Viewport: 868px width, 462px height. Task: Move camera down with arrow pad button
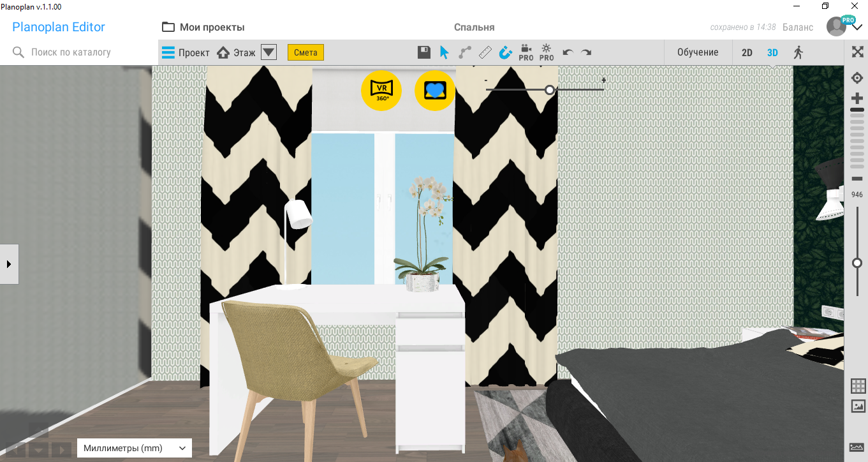(x=38, y=450)
